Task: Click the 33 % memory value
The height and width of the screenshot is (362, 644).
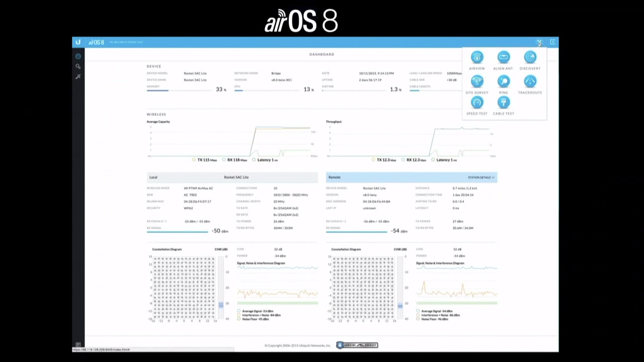Action: click(x=221, y=89)
